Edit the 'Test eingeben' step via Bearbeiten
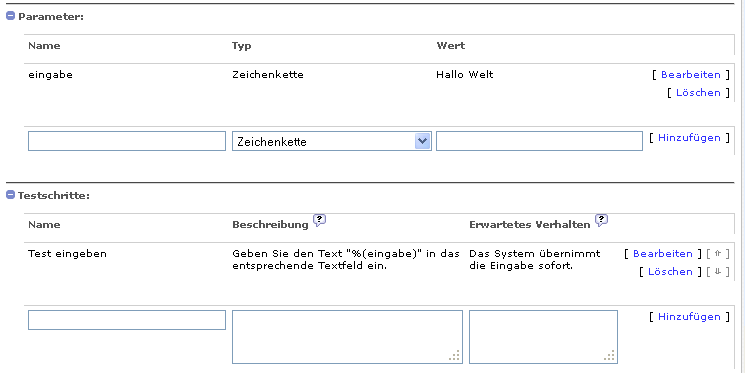745x373 pixels. pyautogui.click(x=662, y=254)
